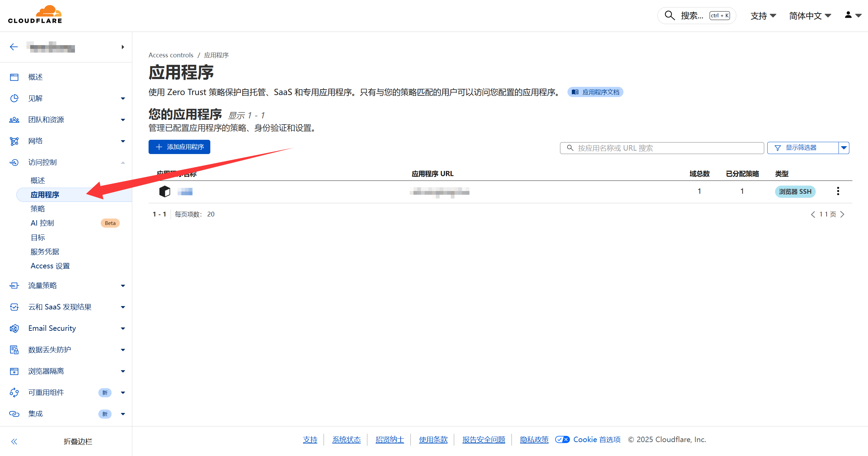This screenshot has width=868, height=456.
Task: Click the back arrow icon in sidebar
Action: (14, 47)
